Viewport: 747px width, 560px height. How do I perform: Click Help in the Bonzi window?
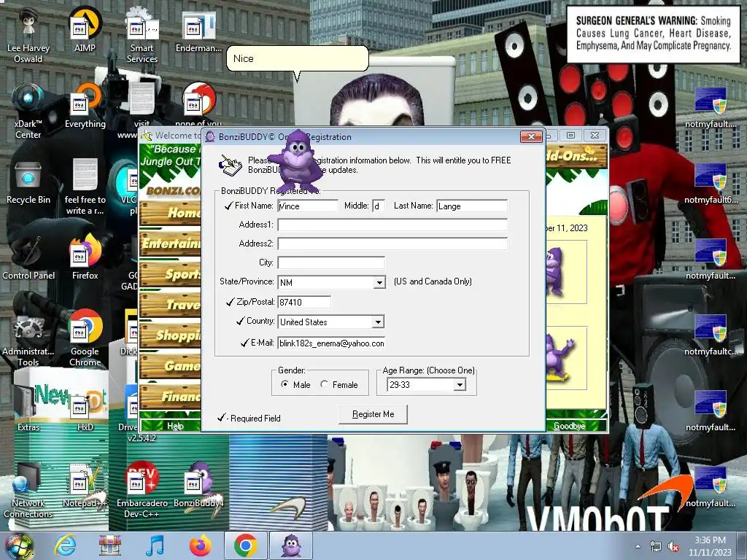pyautogui.click(x=175, y=426)
